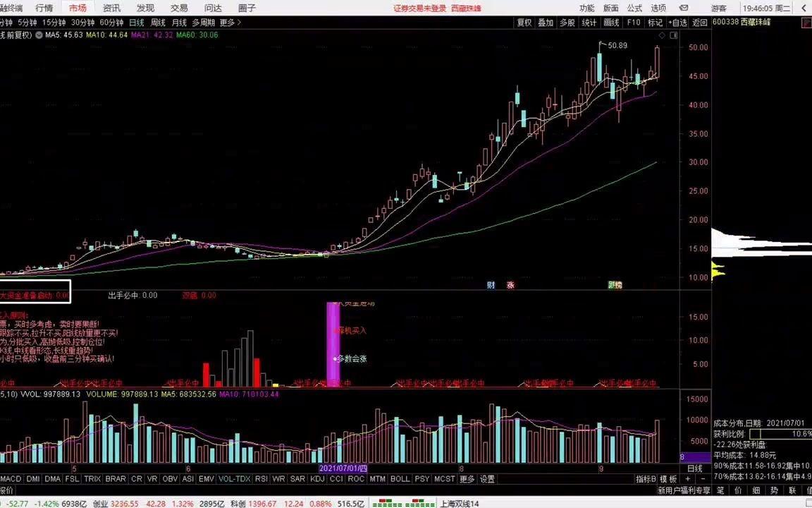Click the 标记 marker tool
812x508 pixels.
tap(656, 22)
